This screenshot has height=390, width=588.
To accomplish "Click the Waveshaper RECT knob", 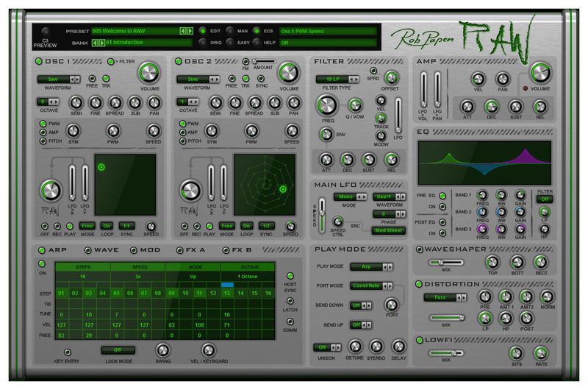I will coord(541,262).
